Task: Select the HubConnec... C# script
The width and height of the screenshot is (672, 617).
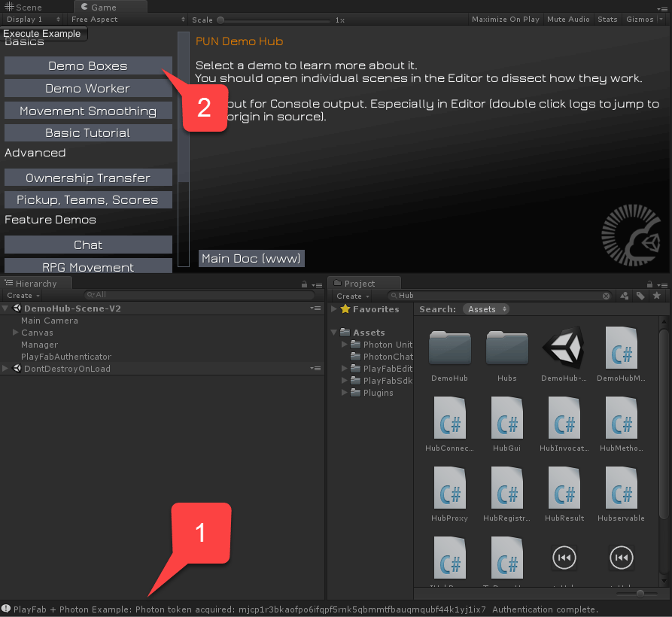Action: coord(449,418)
